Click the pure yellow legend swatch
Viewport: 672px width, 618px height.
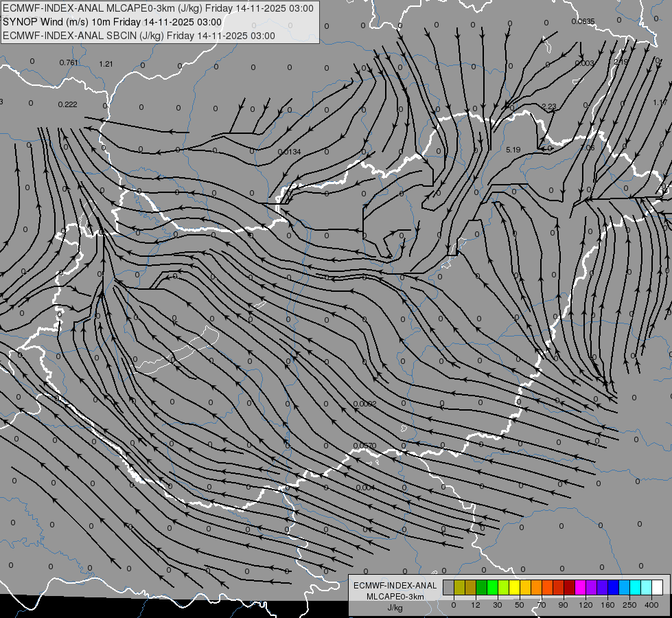[515, 588]
